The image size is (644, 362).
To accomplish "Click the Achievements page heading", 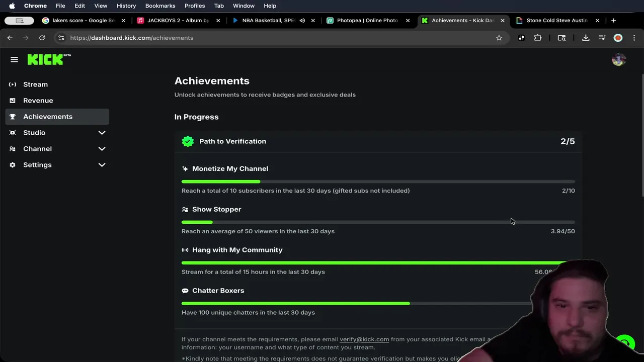I will click(x=212, y=81).
